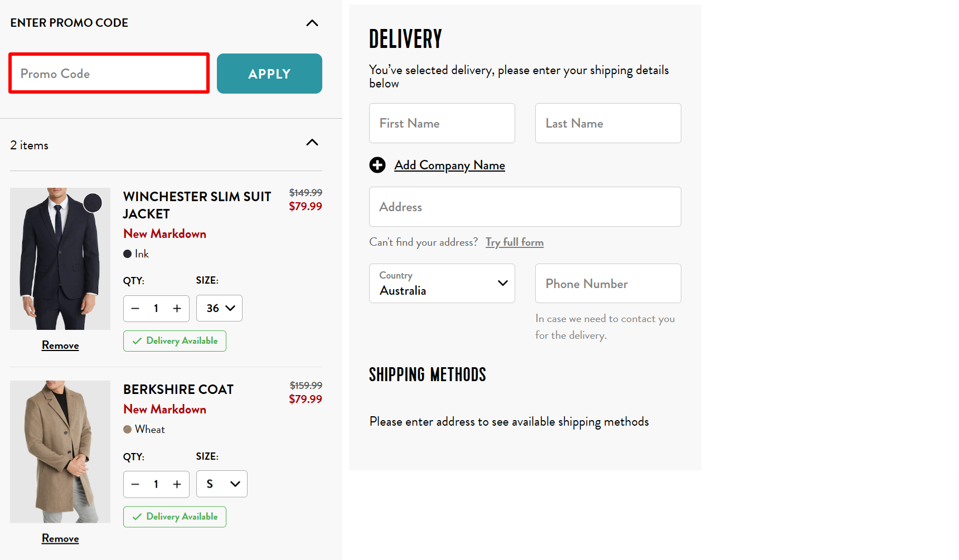Click the Ink color dot indicator

point(127,254)
